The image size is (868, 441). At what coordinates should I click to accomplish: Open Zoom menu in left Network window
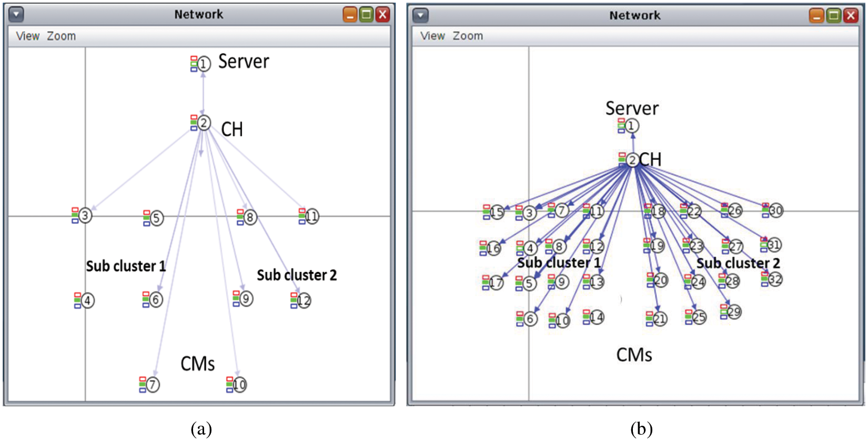61,36
